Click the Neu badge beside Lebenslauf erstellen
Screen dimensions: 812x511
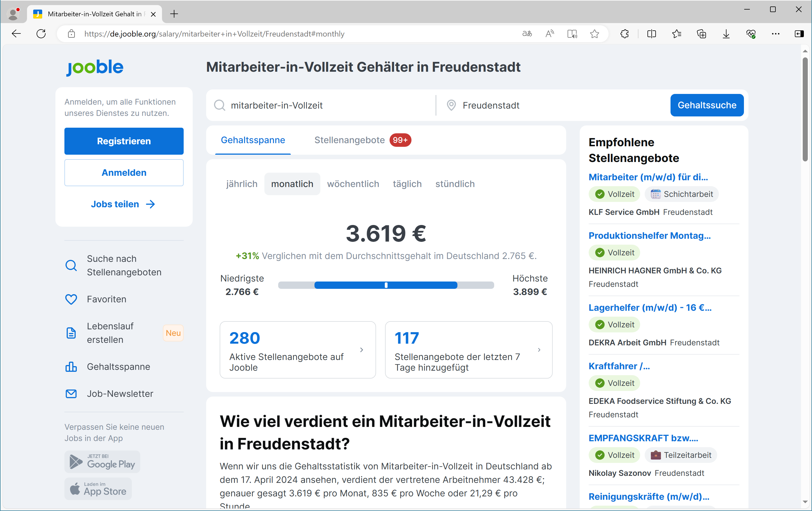click(x=173, y=333)
